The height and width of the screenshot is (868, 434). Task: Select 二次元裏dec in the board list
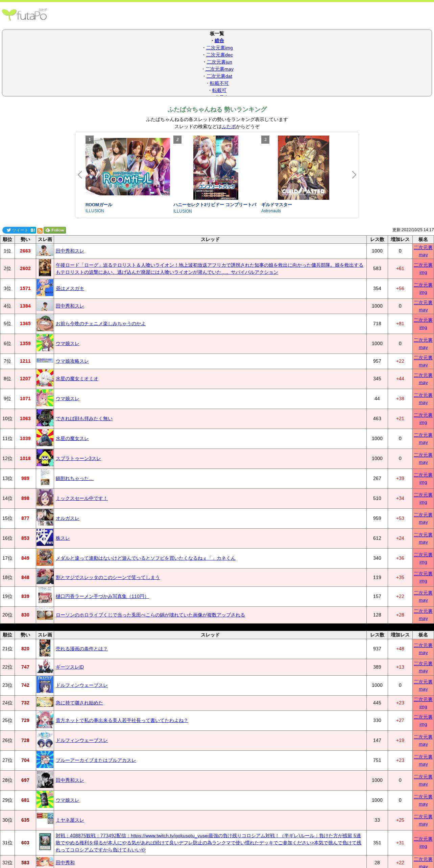pyautogui.click(x=219, y=55)
